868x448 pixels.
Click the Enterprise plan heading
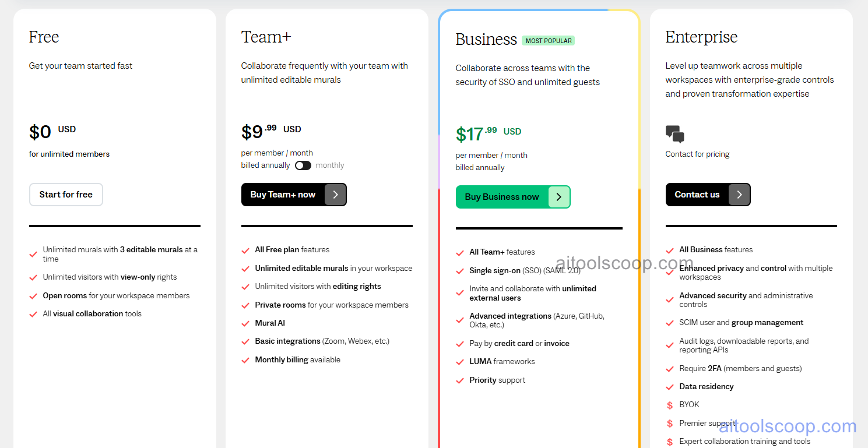(701, 37)
